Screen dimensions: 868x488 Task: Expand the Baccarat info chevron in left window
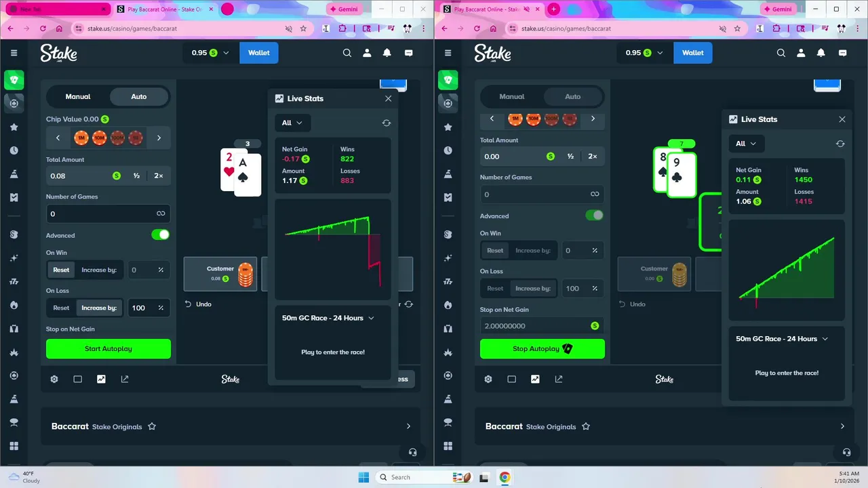[x=408, y=426]
